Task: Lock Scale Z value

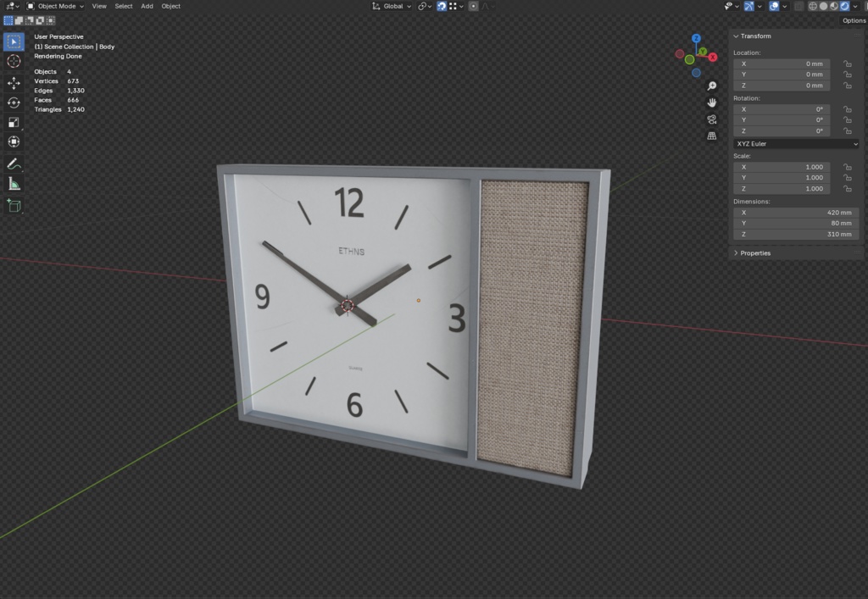Action: 848,189
